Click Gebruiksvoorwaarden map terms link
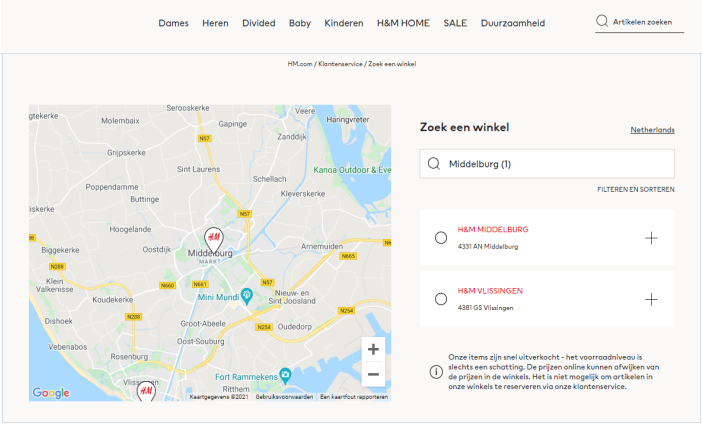The width and height of the screenshot is (702, 426). pyautogui.click(x=284, y=397)
